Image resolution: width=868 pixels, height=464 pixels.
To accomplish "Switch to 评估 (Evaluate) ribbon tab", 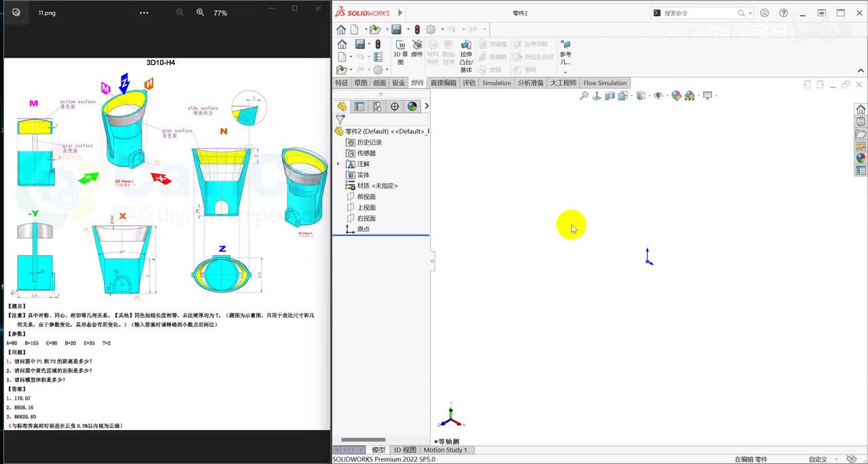I will [x=469, y=83].
